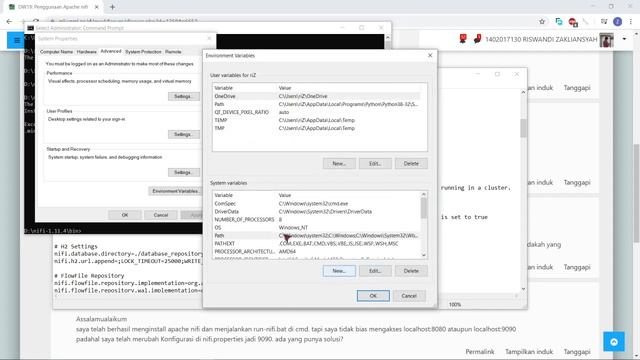Click New under user variables
This screenshot has width=640, height=360.
coord(339,163)
